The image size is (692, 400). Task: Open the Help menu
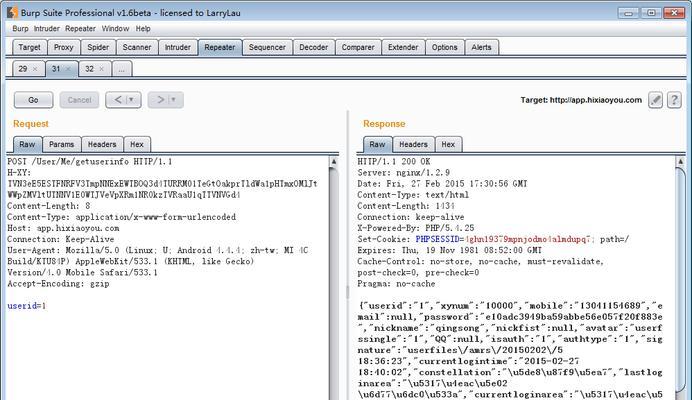point(143,29)
